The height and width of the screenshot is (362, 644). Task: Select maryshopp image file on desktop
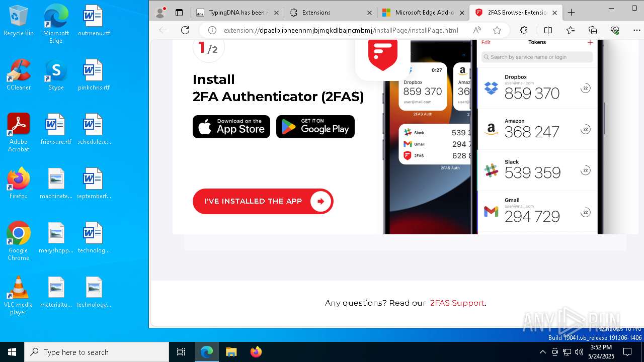click(56, 238)
